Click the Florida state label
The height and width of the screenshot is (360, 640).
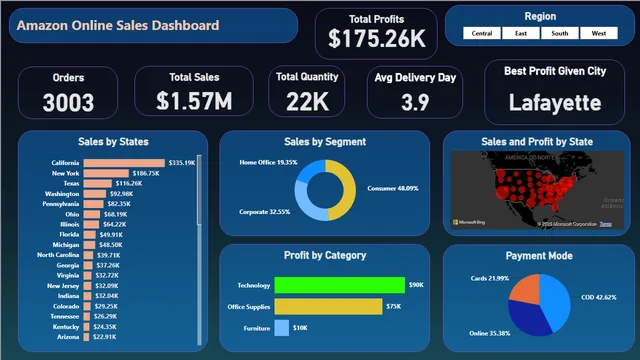[x=69, y=235]
